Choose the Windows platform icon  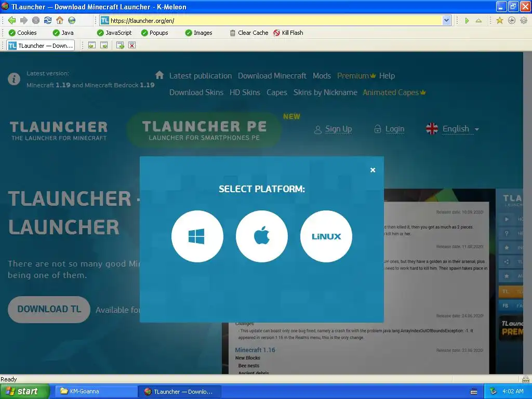tap(197, 236)
